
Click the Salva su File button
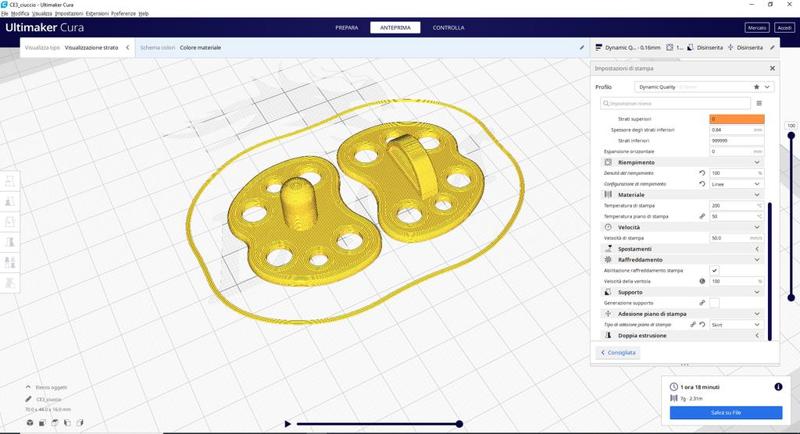click(726, 413)
